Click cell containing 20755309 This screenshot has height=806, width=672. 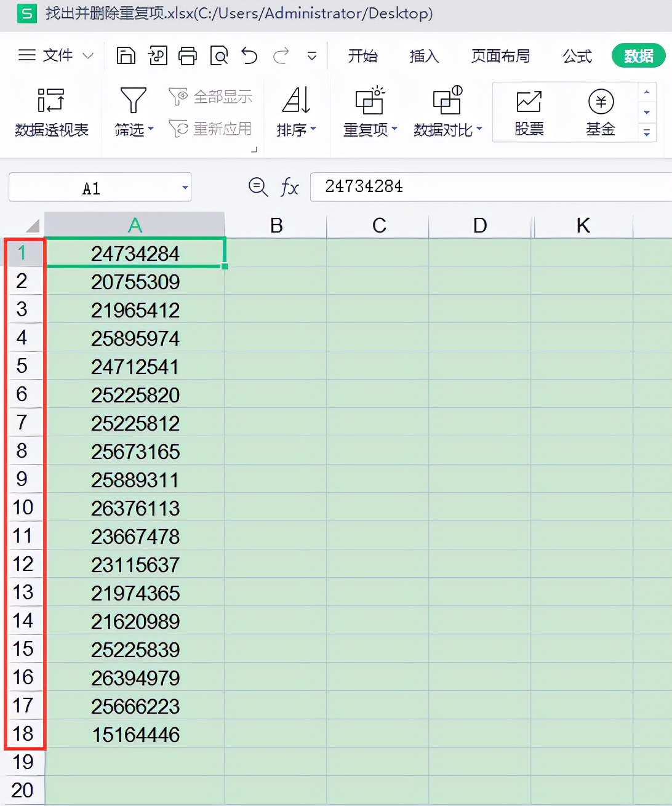coord(135,281)
